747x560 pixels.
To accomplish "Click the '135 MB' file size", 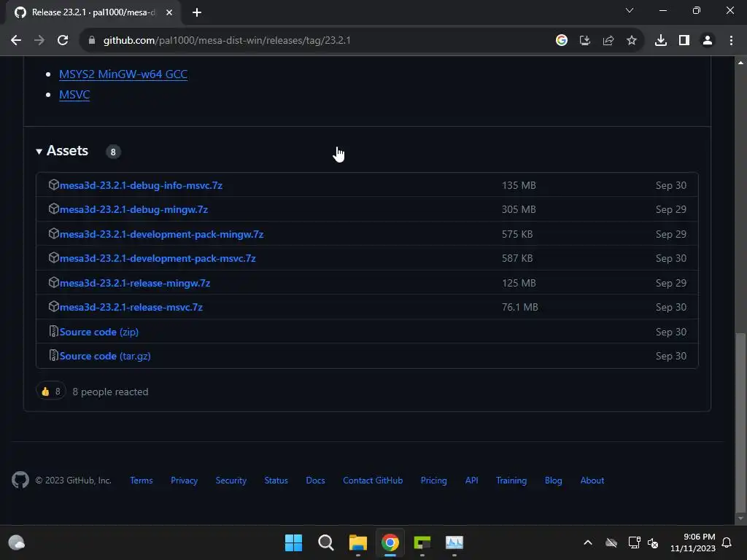I will (x=519, y=185).
